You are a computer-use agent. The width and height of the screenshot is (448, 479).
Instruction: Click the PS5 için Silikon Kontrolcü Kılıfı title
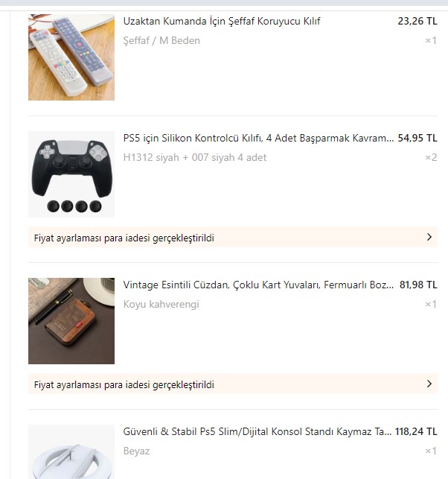coord(258,139)
